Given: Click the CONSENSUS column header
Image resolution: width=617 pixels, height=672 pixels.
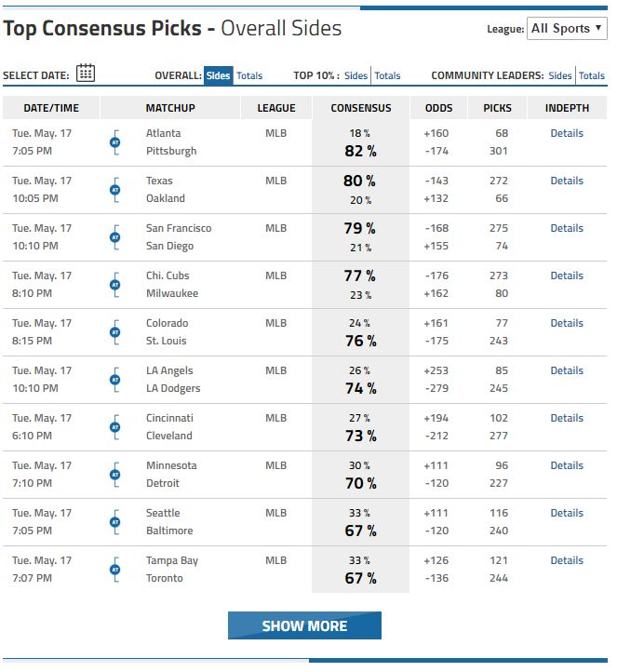Looking at the screenshot, I should click(x=361, y=108).
